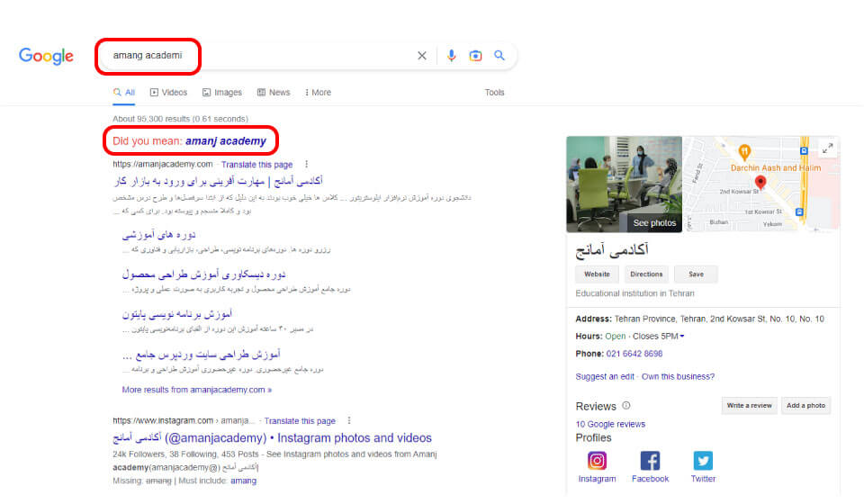Click the amanj academy suggestion link
864x504 pixels.
[226, 141]
